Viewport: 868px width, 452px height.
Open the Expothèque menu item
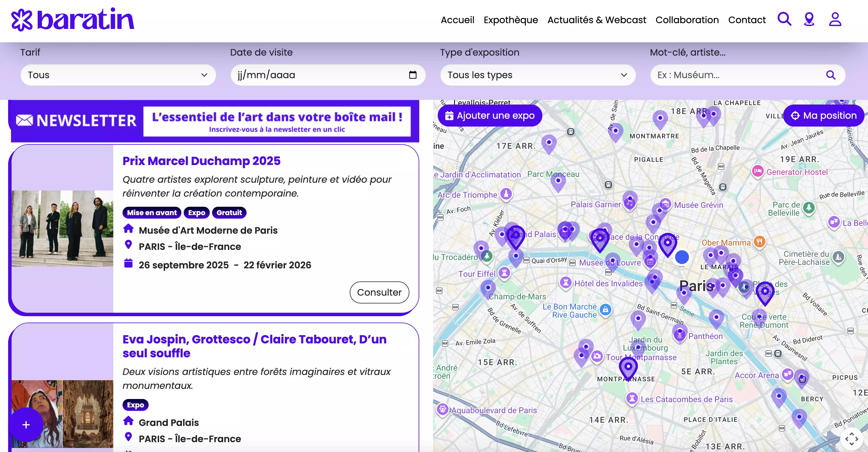(510, 20)
